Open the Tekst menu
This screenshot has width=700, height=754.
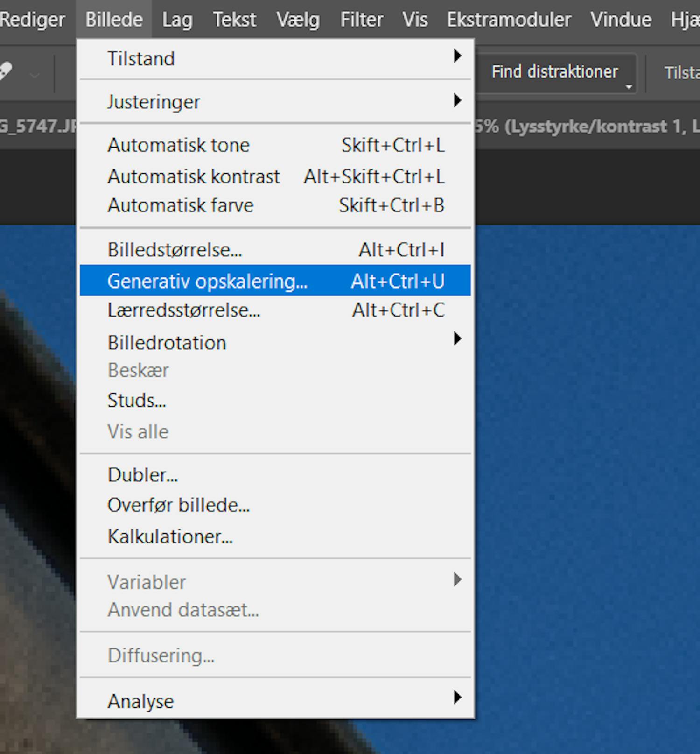(234, 20)
